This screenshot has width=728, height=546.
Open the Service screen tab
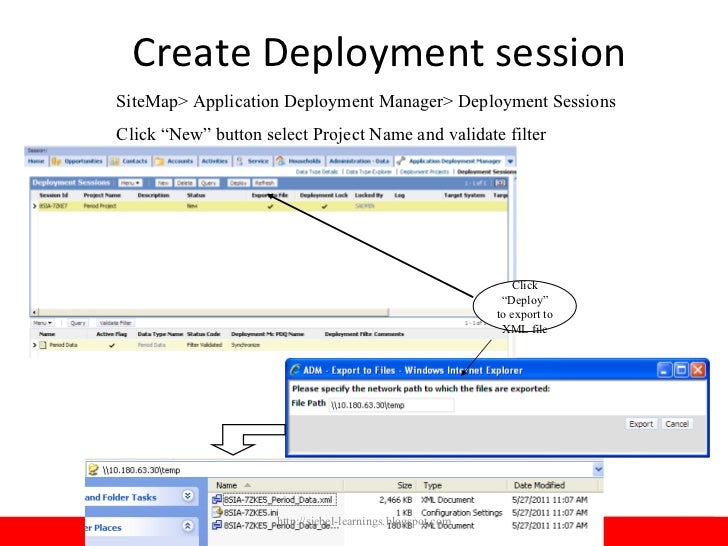coord(258,161)
